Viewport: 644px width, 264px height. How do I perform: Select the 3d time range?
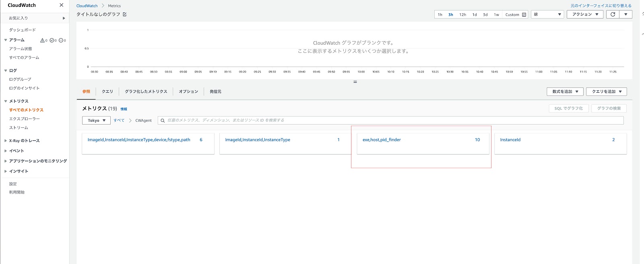pos(485,15)
